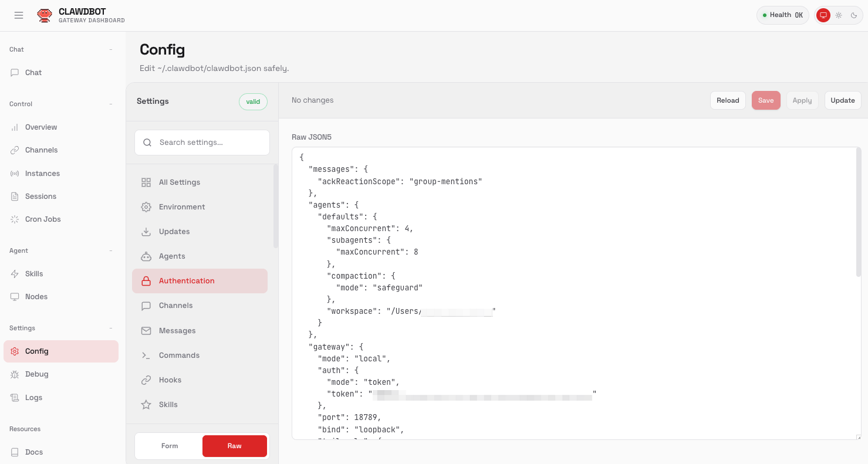868x464 pixels.
Task: Click the Reload button
Action: coord(727,100)
